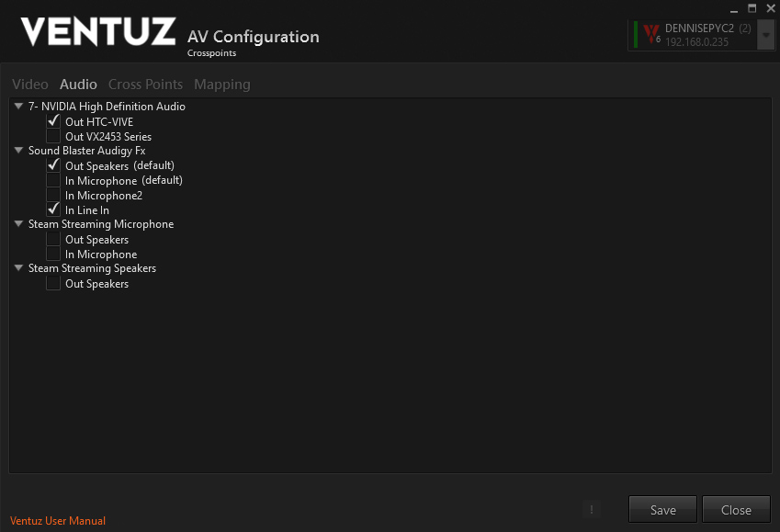Screen dimensions: 780x532
Task: Enable the In Microphone2 checkbox
Action: pyautogui.click(x=53, y=195)
